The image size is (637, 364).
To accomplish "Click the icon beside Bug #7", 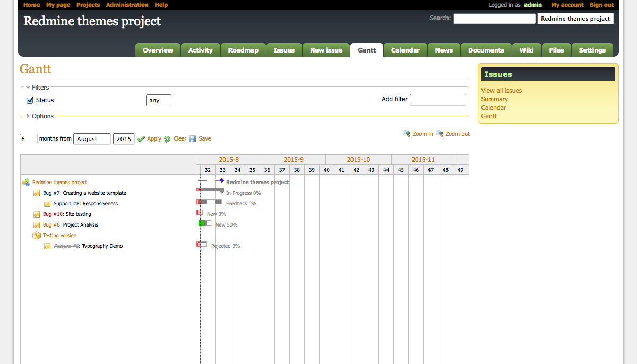I will click(37, 193).
